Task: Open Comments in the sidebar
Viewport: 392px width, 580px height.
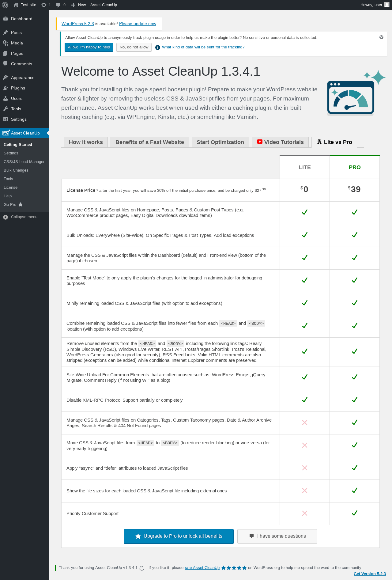Action: 24,64
